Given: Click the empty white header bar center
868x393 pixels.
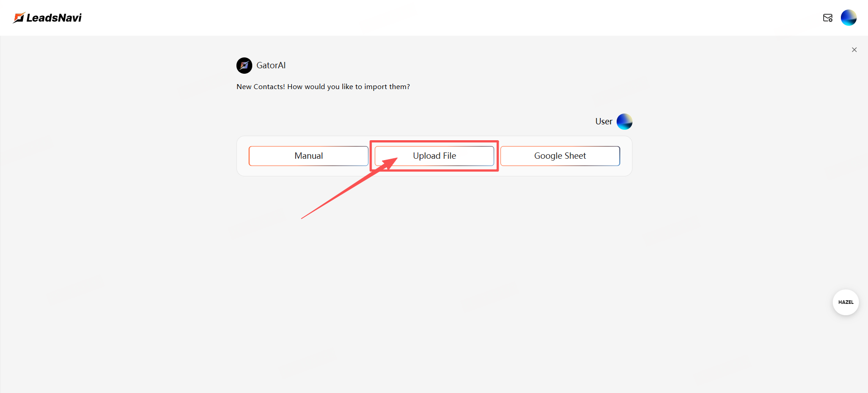Looking at the screenshot, I should pos(434,18).
